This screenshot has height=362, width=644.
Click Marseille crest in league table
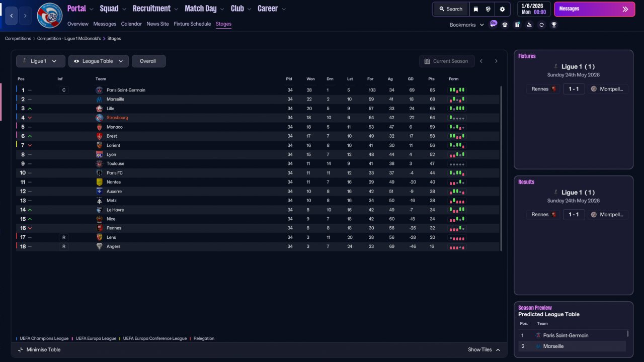click(99, 100)
